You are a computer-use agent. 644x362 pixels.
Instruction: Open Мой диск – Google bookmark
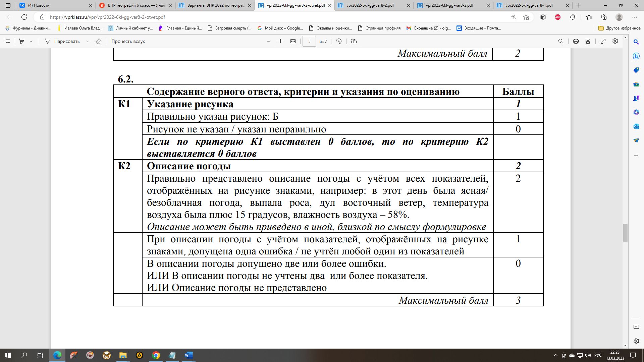coord(280,28)
